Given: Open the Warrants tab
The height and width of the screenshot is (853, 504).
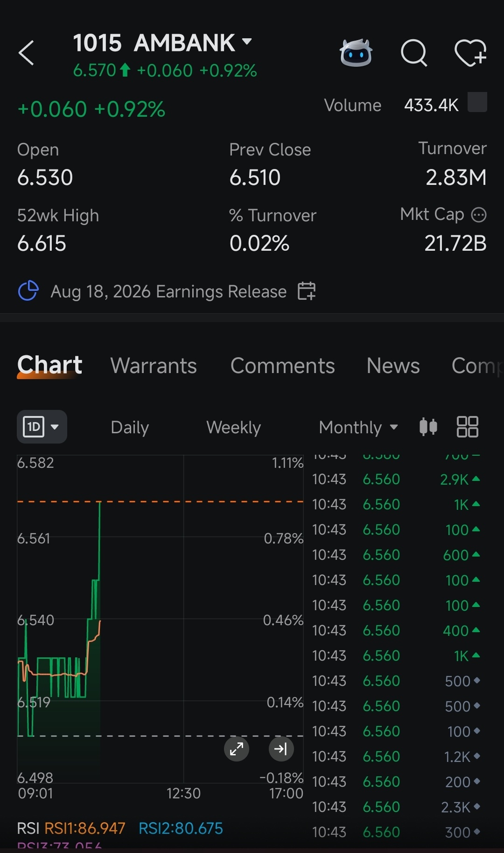Looking at the screenshot, I should [x=154, y=366].
